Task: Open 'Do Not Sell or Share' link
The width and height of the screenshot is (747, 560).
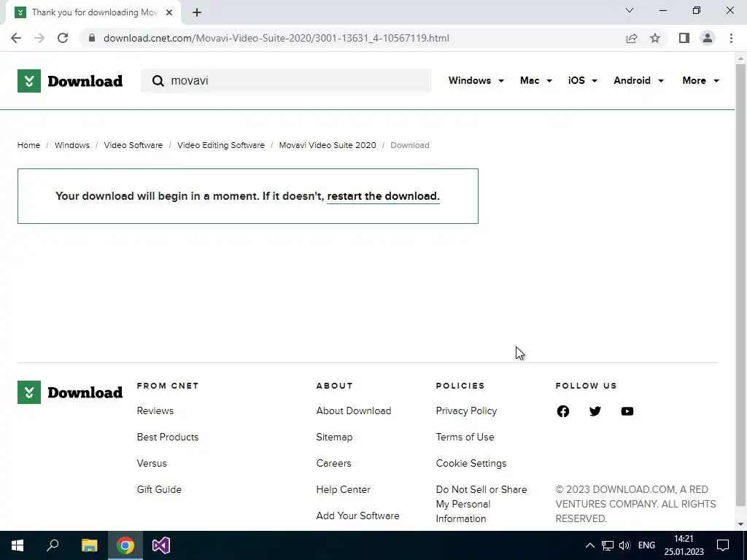Action: point(481,504)
